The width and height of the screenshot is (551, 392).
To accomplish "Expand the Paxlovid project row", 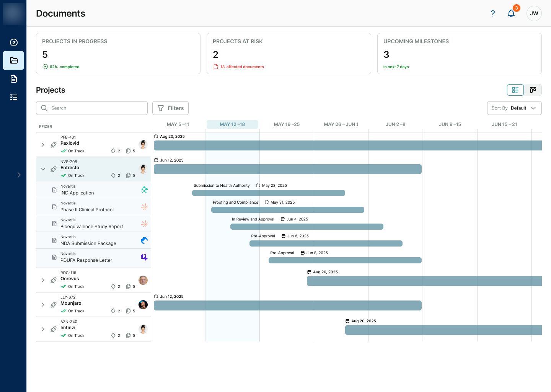I will point(43,145).
